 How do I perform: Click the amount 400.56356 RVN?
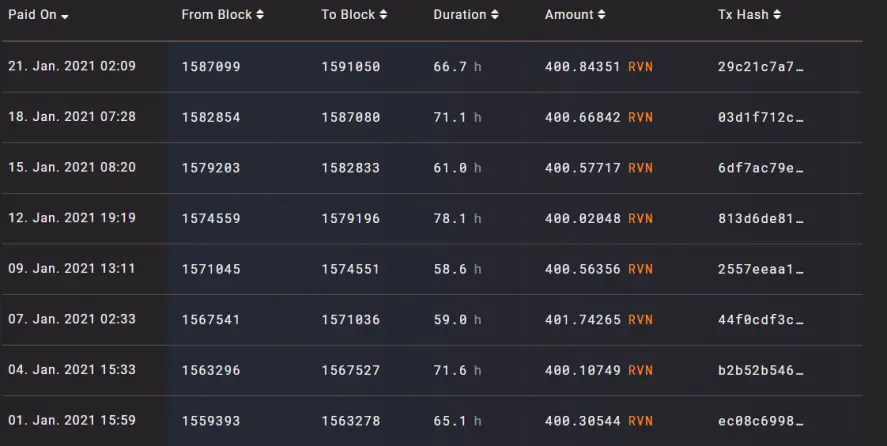tap(599, 269)
